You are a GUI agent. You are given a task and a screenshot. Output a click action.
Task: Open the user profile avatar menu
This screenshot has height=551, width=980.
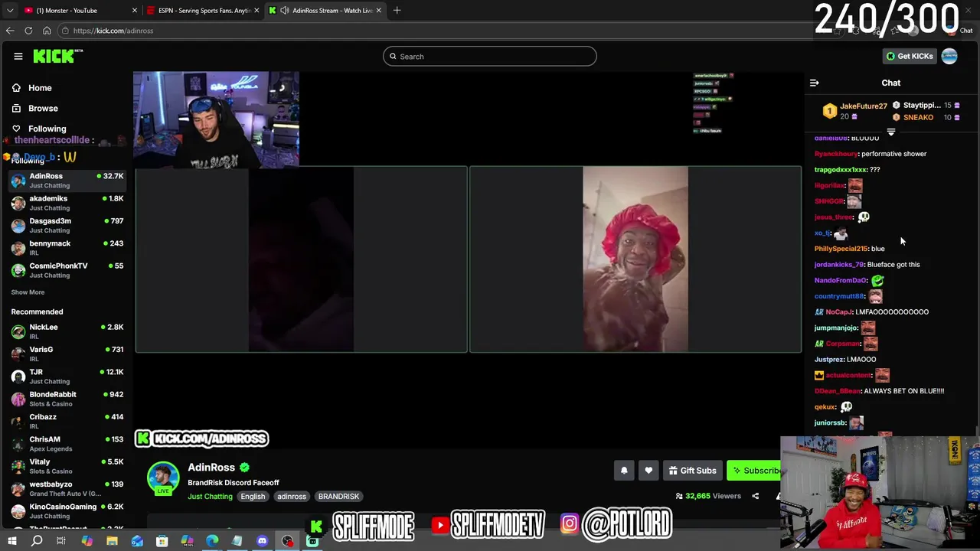949,56
